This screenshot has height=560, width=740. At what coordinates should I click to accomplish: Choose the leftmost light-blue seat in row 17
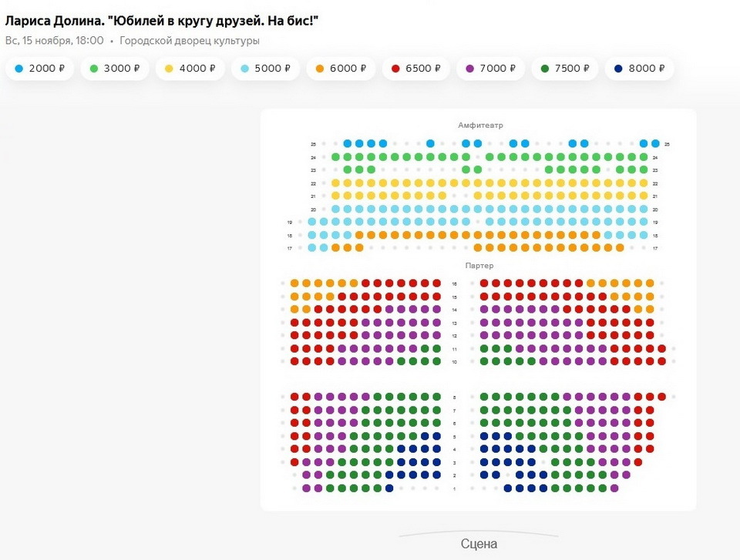click(312, 248)
